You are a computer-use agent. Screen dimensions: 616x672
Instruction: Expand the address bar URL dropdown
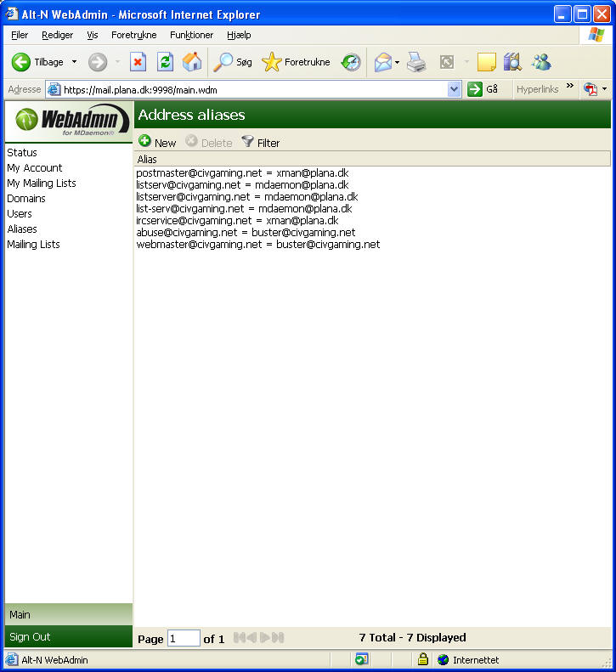[x=454, y=89]
